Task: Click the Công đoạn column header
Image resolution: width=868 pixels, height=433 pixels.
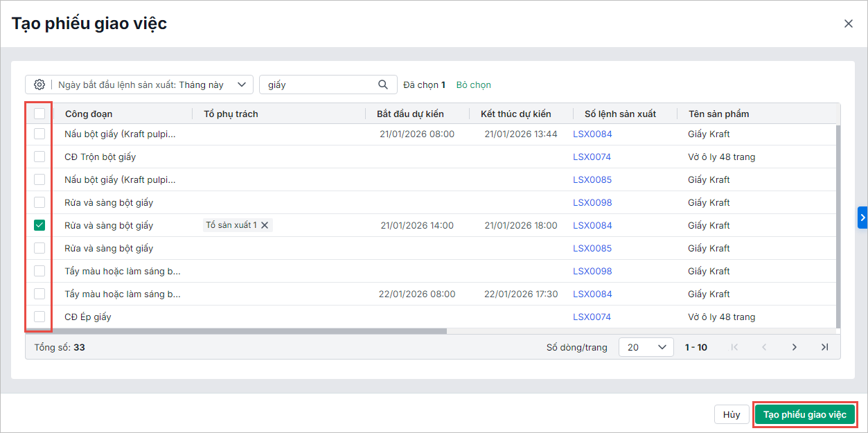Action: (89, 114)
